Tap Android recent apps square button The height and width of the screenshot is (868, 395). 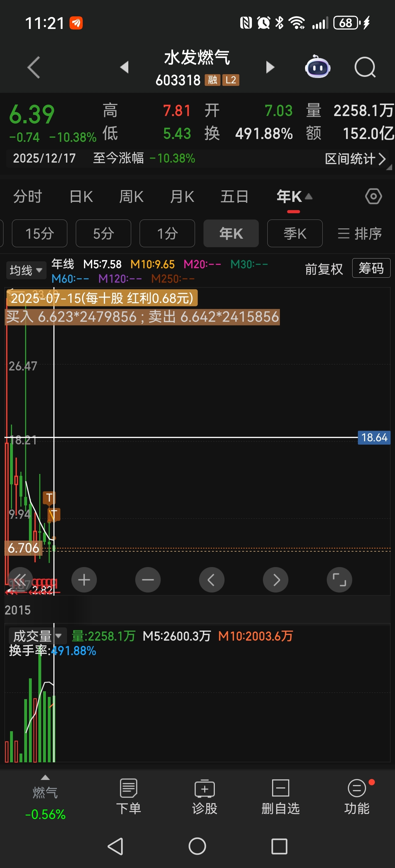(279, 846)
